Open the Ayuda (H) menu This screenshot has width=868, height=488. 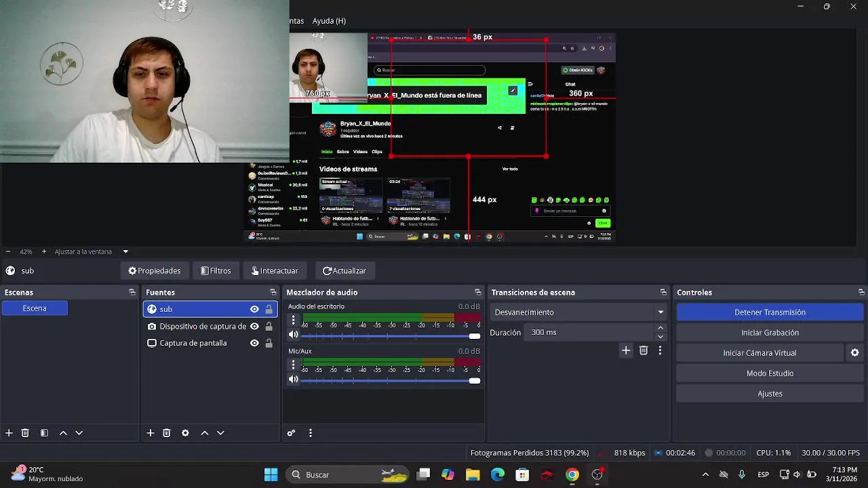[x=329, y=21]
